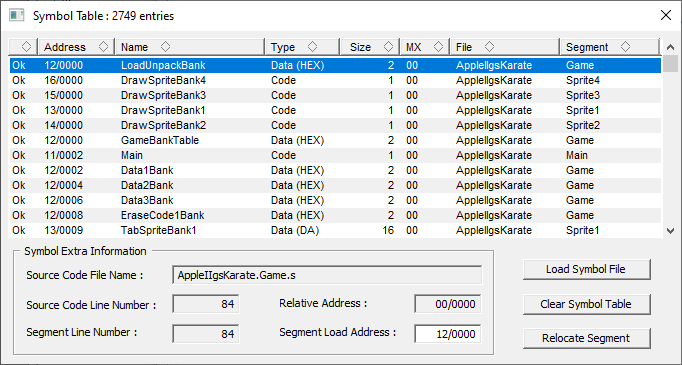Click Sprite2 segment cell
Image resolution: width=682 pixels, height=365 pixels.
tap(583, 125)
